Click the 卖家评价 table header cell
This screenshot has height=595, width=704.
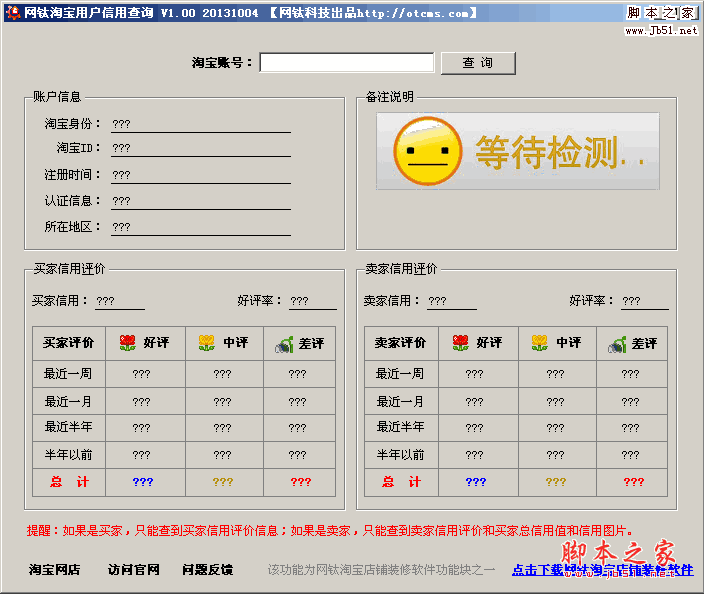[x=401, y=343]
